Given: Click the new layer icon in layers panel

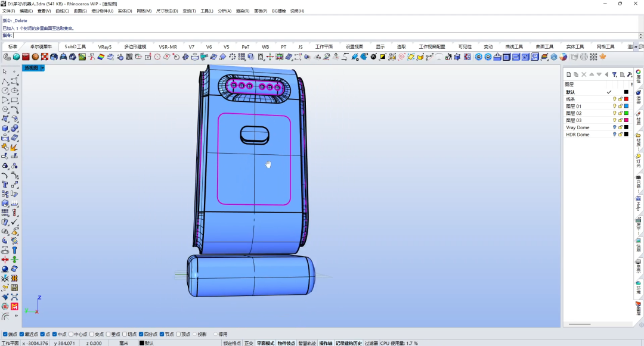Looking at the screenshot, I should [568, 74].
